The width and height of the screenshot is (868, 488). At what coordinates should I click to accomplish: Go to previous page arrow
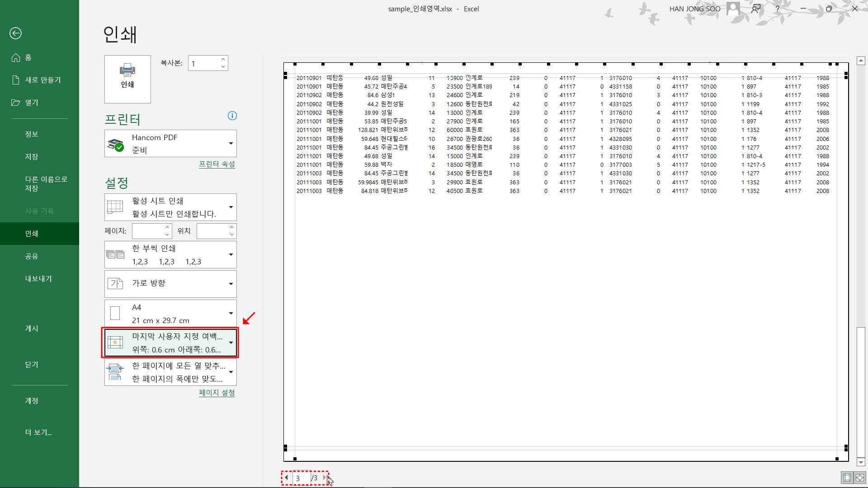point(286,478)
